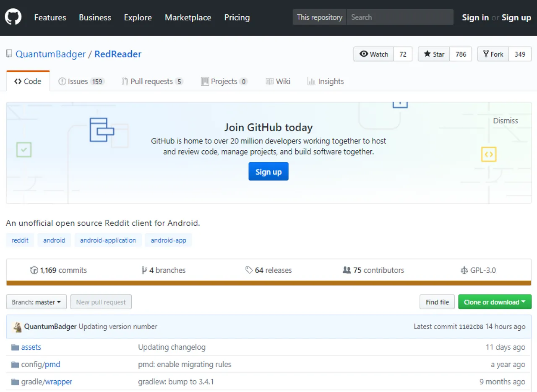The height and width of the screenshot is (392, 537).
Task: Open the latest commit hash 1102cb8
Action: pyautogui.click(x=471, y=327)
